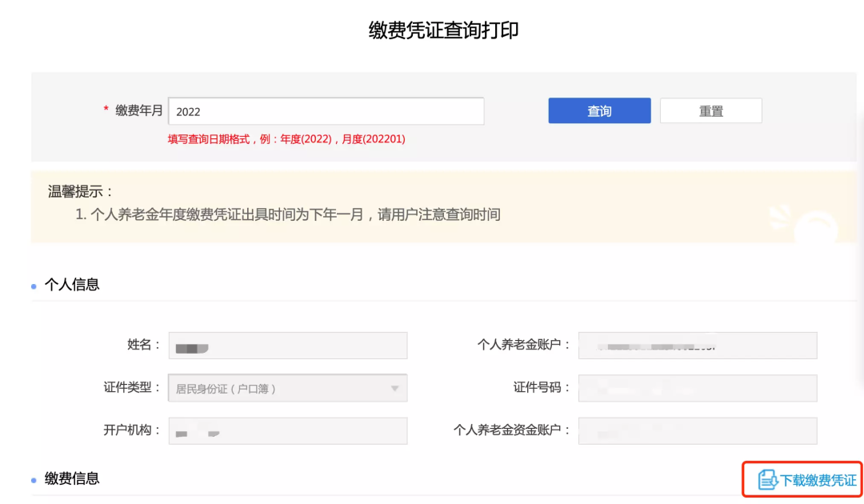Image resolution: width=864 pixels, height=504 pixels.
Task: Open the 证件类型 dropdown
Action: 286,389
